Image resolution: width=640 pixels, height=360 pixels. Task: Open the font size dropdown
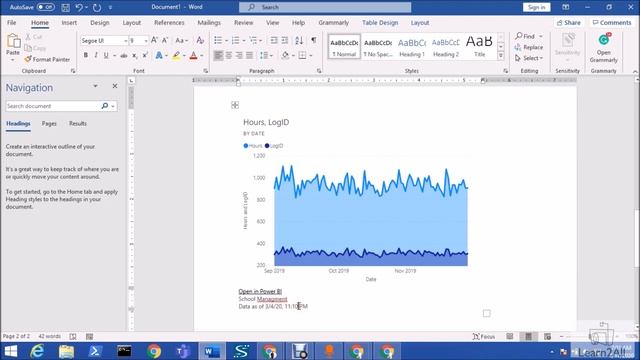pyautogui.click(x=145, y=41)
